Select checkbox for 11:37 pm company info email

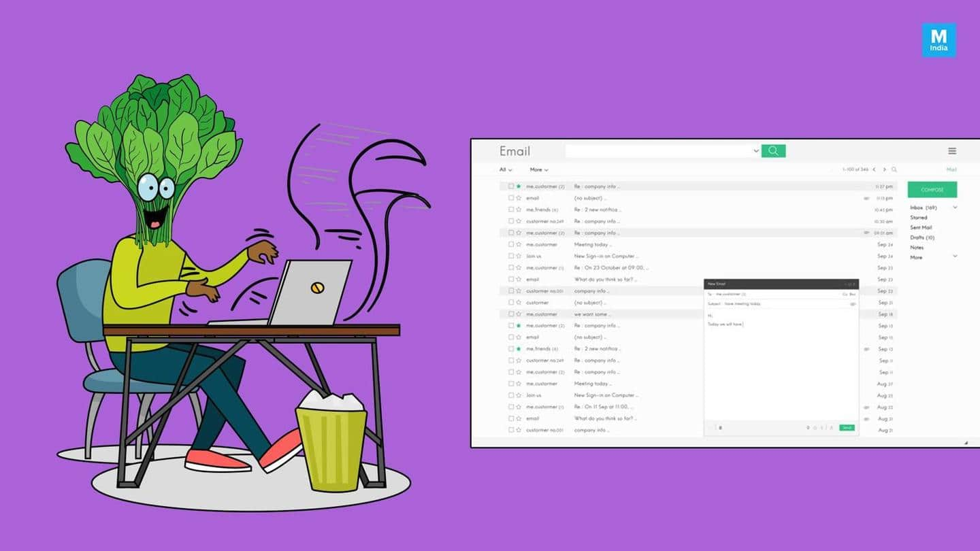pos(511,186)
